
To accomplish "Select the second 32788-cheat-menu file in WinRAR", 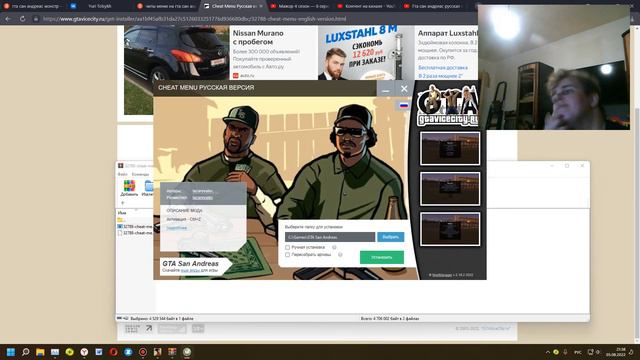I will (135, 233).
